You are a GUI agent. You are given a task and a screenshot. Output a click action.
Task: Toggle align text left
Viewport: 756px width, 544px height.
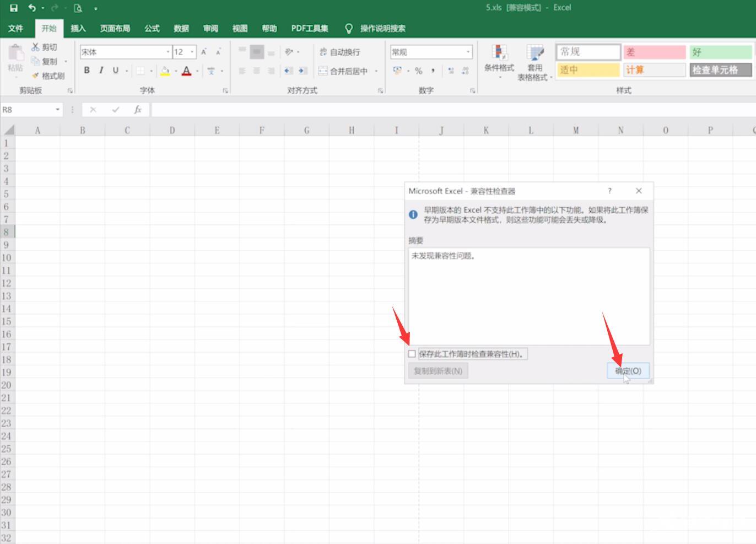[x=242, y=71]
